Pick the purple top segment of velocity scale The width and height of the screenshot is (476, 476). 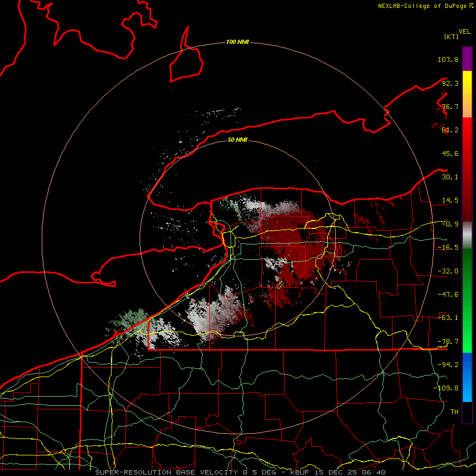[x=467, y=59]
